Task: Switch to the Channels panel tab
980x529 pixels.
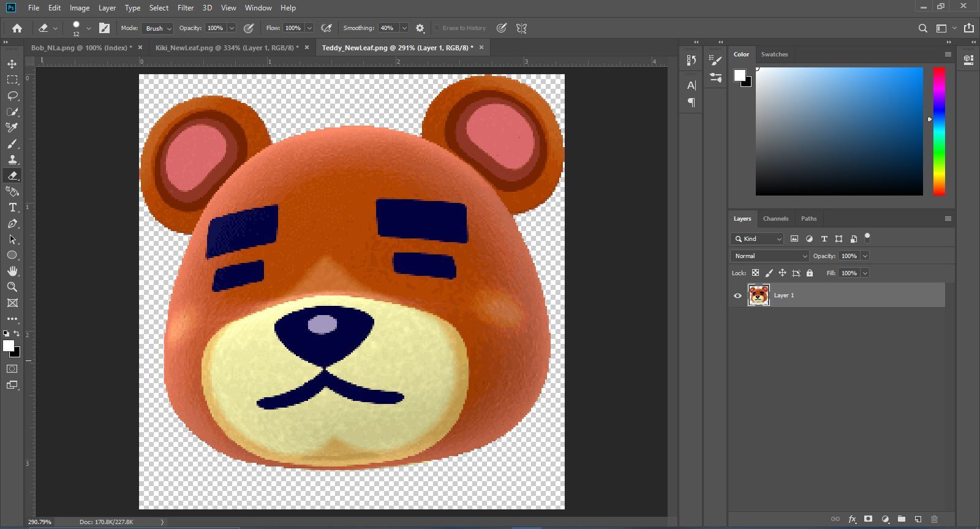Action: pyautogui.click(x=775, y=219)
